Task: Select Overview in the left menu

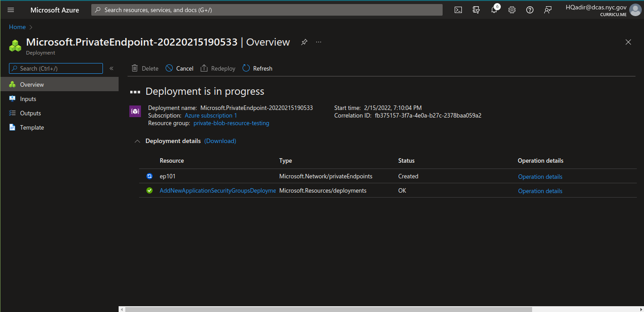Action: 60,84
